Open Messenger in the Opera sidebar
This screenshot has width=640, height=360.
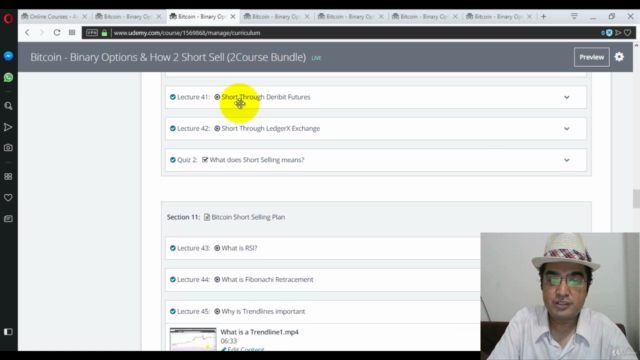click(x=8, y=56)
